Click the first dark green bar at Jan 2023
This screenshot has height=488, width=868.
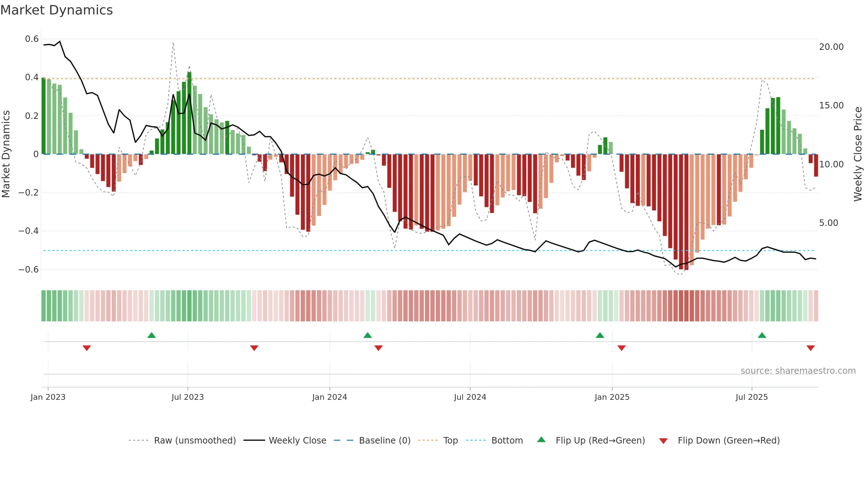[43, 116]
